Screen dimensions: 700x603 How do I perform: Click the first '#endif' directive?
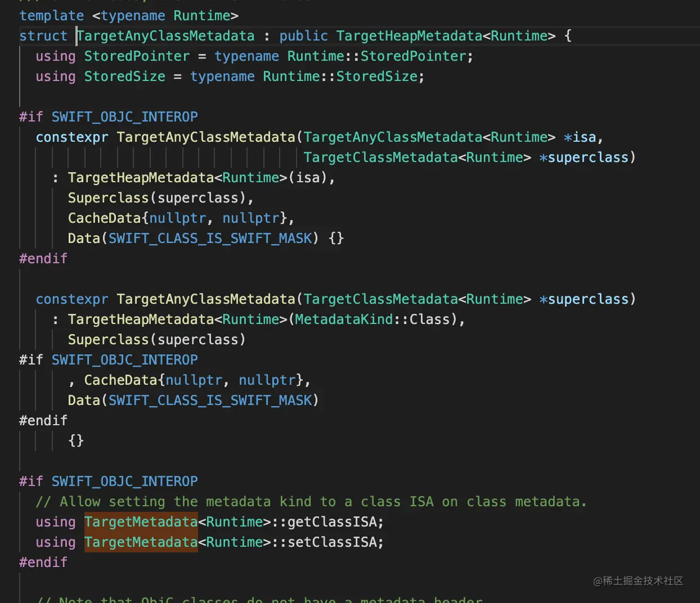(43, 259)
